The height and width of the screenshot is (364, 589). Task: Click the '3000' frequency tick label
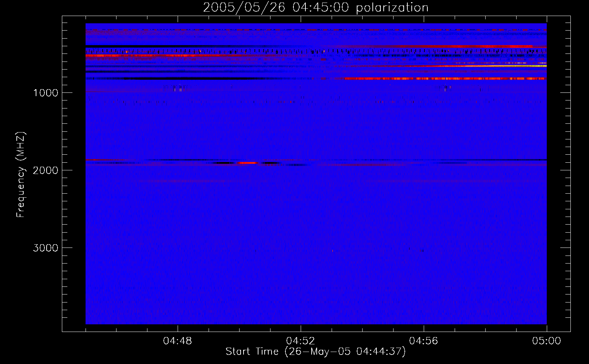[x=46, y=248]
